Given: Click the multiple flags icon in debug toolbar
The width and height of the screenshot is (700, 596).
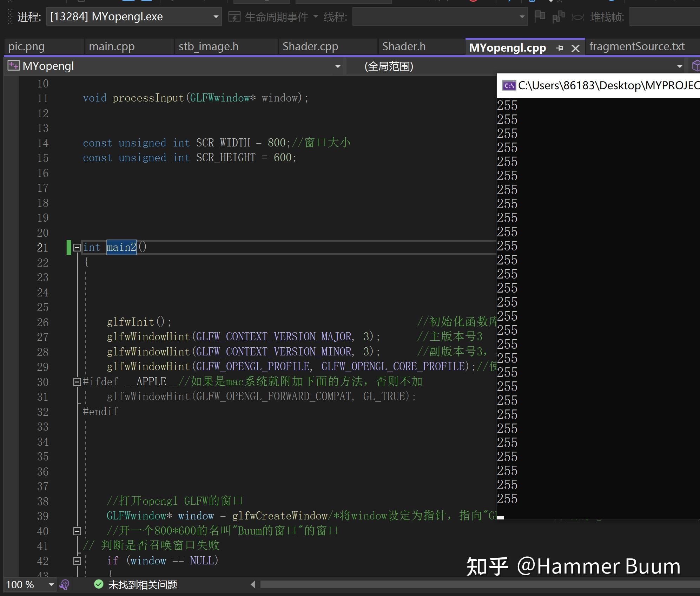Looking at the screenshot, I should 558,16.
